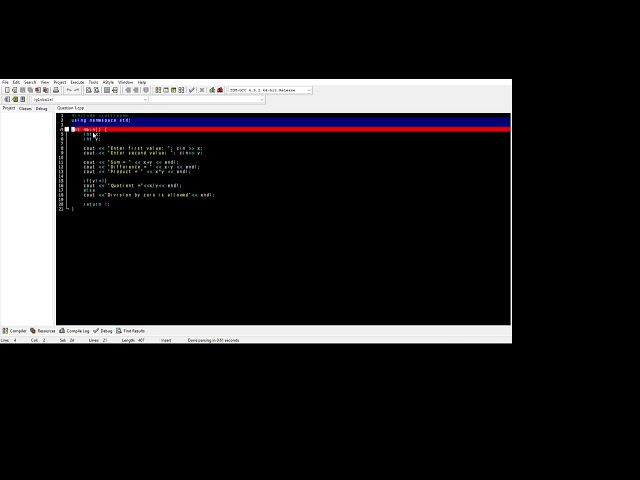
Task: Click the Go to Function icon
Action: point(107,90)
